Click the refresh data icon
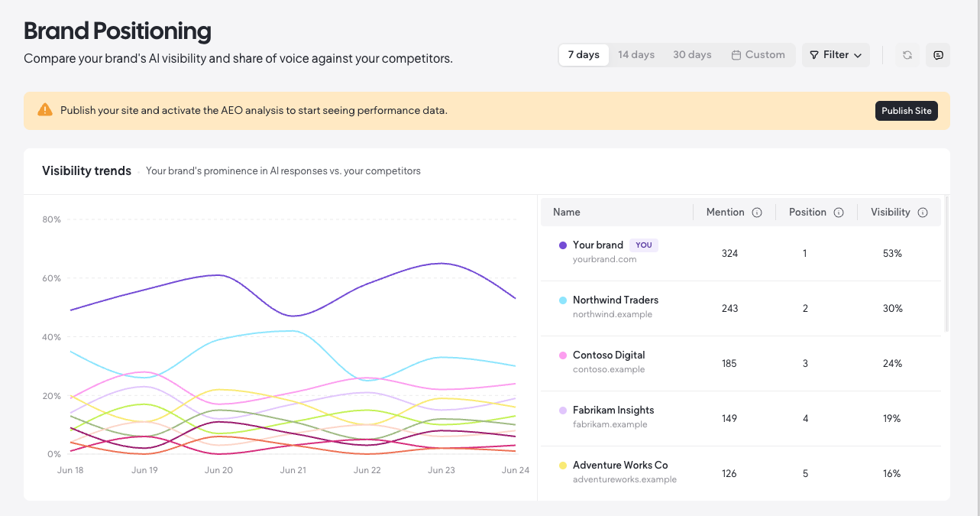 point(907,55)
